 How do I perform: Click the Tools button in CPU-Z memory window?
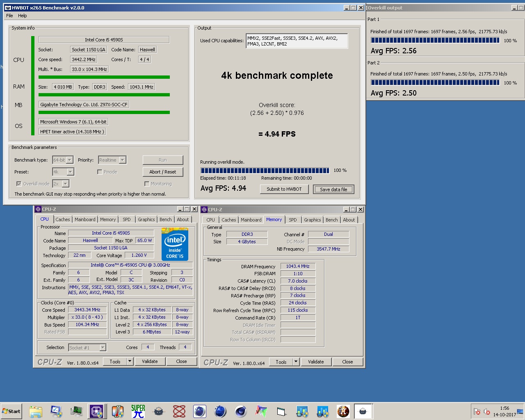click(281, 362)
